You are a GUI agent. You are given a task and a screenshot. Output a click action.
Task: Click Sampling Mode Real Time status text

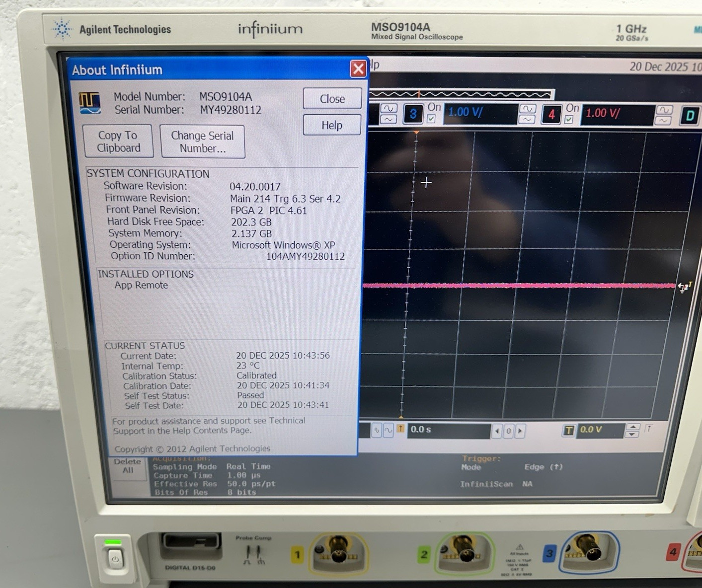[x=212, y=466]
